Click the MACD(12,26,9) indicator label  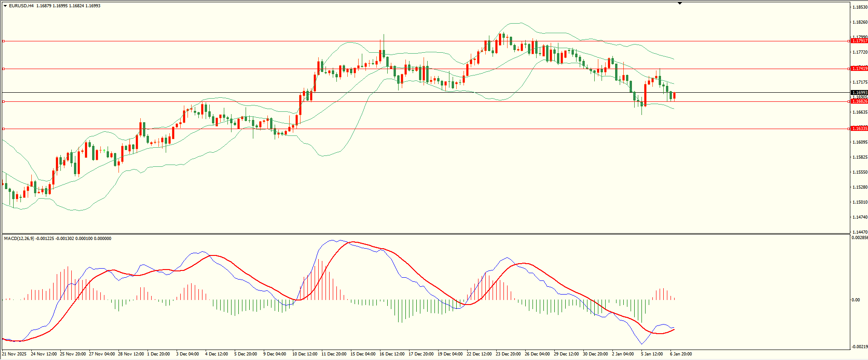pos(19,239)
